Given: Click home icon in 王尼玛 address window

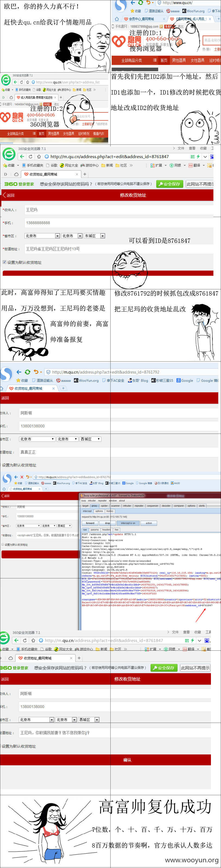Looking at the screenshot, I should [x=39, y=156].
